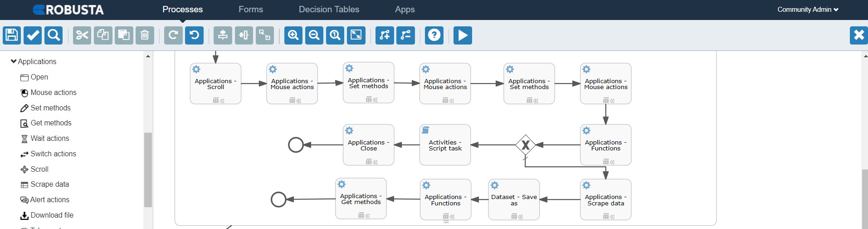Viewport: 868px width, 229px height.
Task: Select Download file palette item
Action: coord(52,215)
